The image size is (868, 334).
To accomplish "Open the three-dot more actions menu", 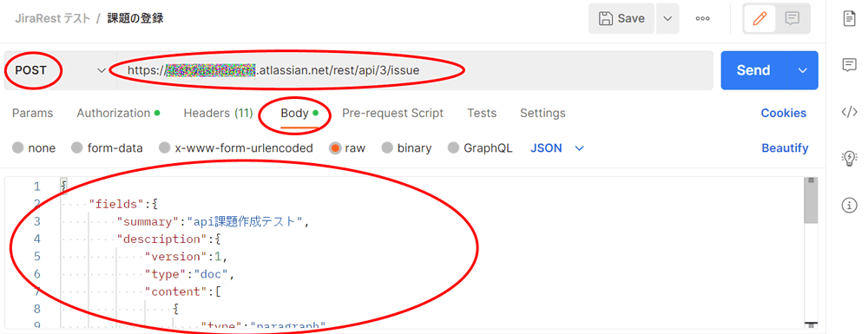I will click(x=702, y=18).
